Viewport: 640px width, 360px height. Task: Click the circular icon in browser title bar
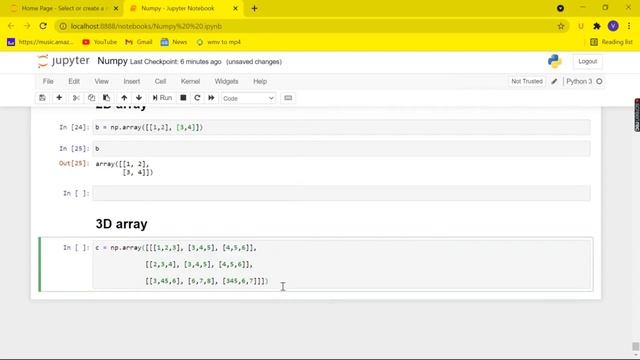click(560, 9)
